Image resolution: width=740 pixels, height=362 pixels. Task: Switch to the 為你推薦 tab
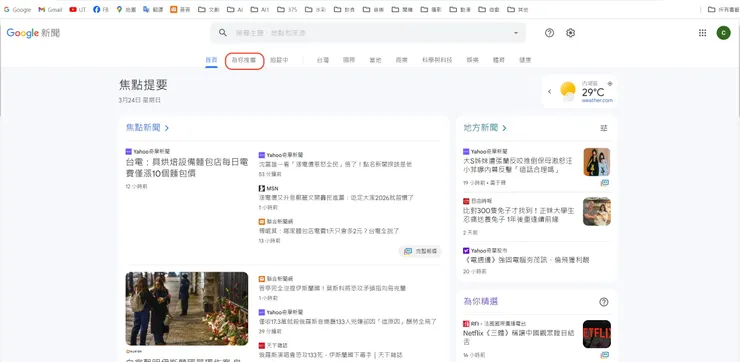pos(244,60)
